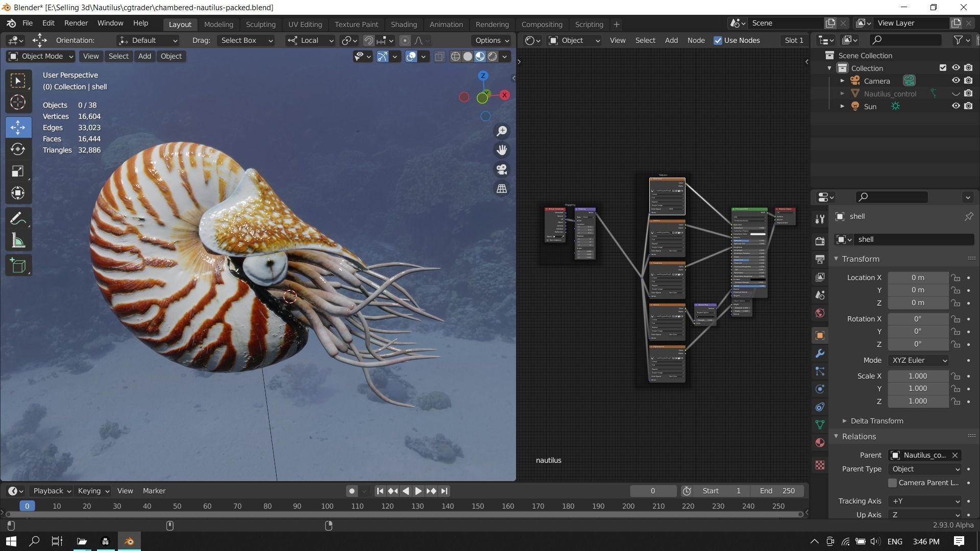Open Parent Type Object dropdown
The width and height of the screenshot is (980, 551).
924,469
